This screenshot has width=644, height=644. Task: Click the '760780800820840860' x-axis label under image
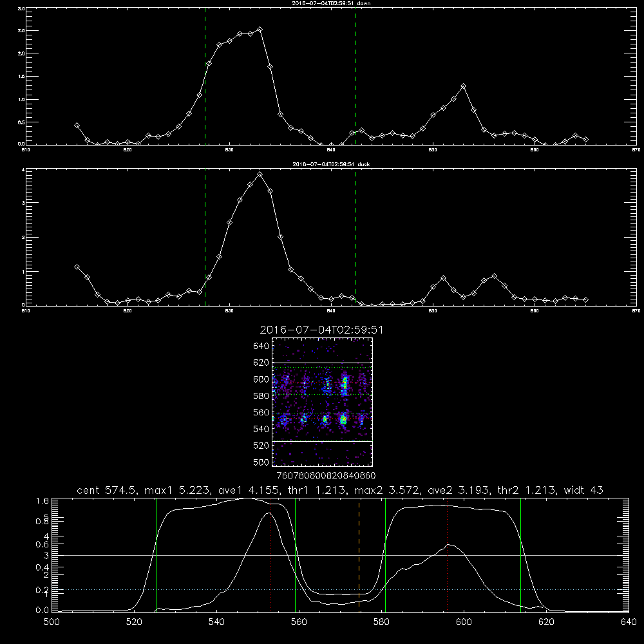click(326, 476)
